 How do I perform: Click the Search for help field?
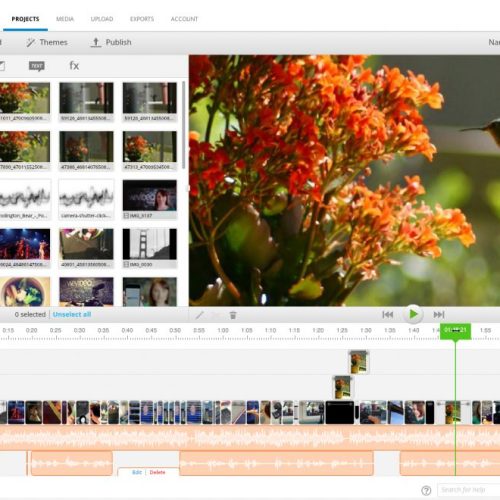(x=468, y=490)
